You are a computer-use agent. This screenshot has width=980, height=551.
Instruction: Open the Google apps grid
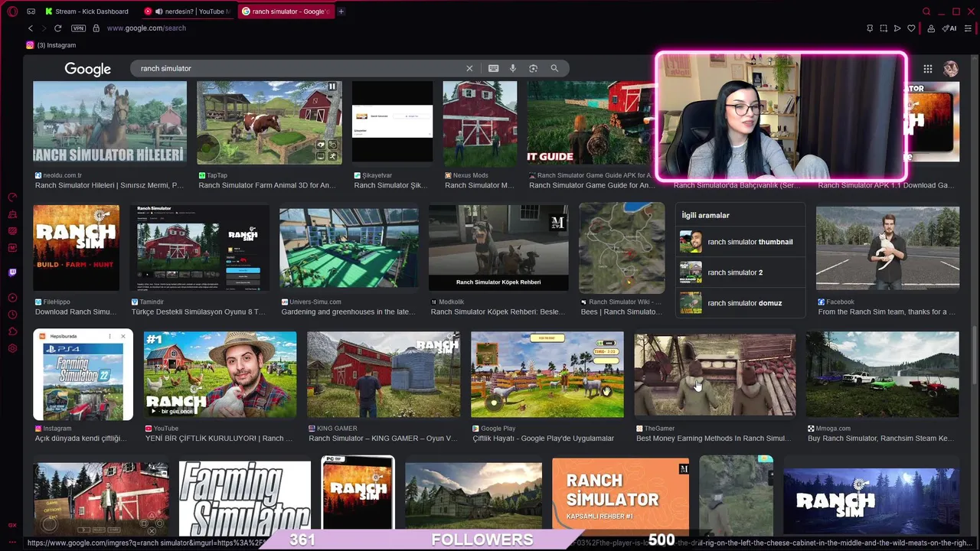928,69
